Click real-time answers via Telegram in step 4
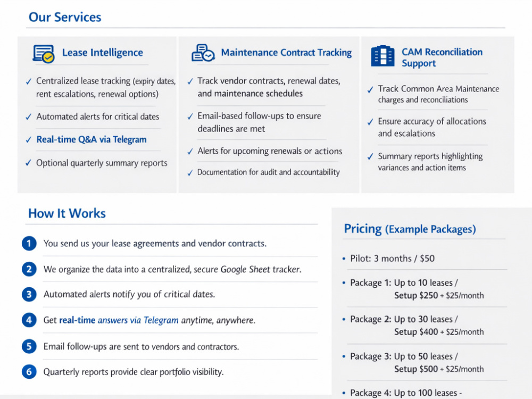This screenshot has height=399, width=532. 119,320
